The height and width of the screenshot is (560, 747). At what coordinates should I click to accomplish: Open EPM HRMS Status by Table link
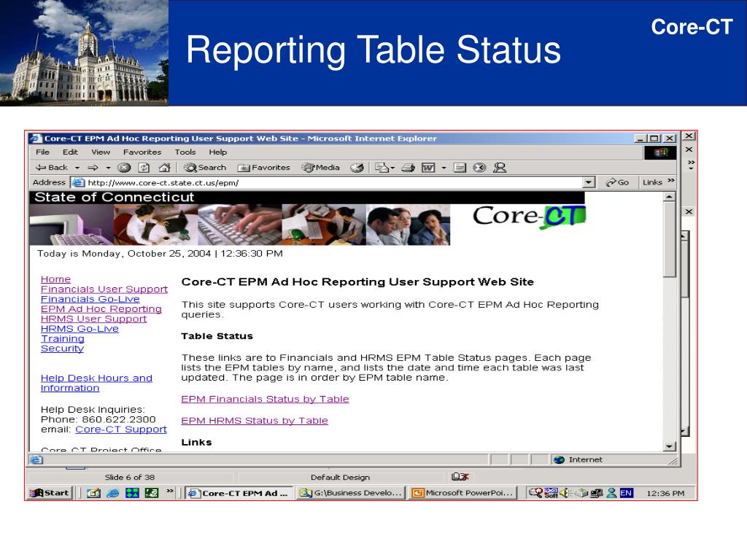[x=255, y=421]
